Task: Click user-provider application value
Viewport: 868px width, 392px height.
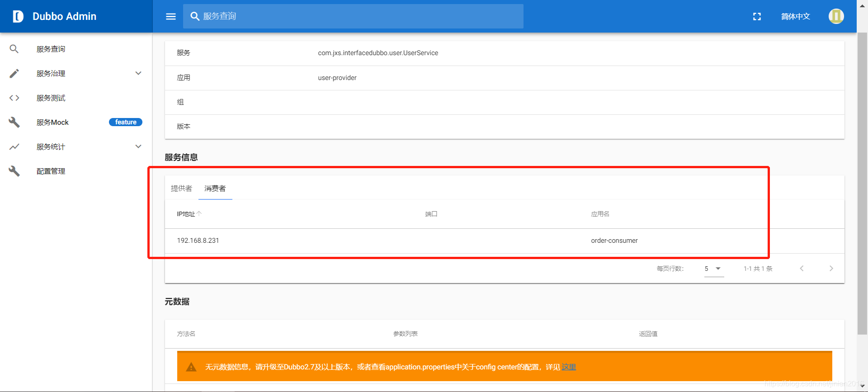Action: tap(337, 78)
